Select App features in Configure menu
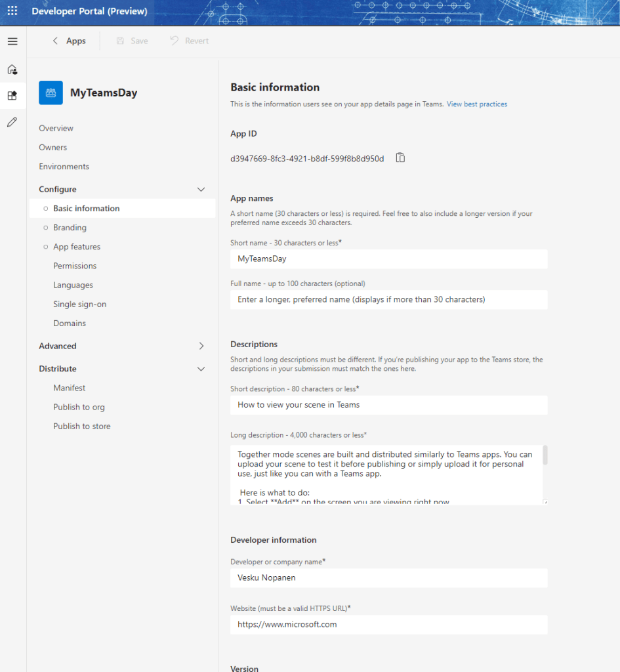 click(x=77, y=247)
